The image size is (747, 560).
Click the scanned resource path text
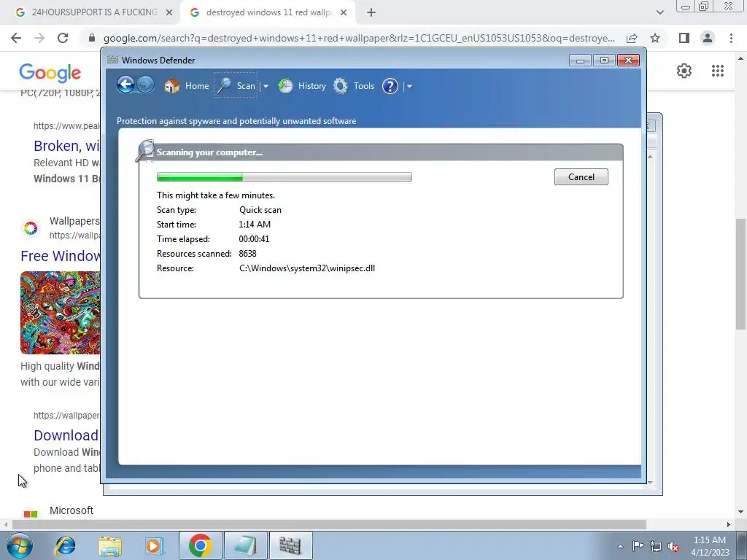click(x=307, y=268)
